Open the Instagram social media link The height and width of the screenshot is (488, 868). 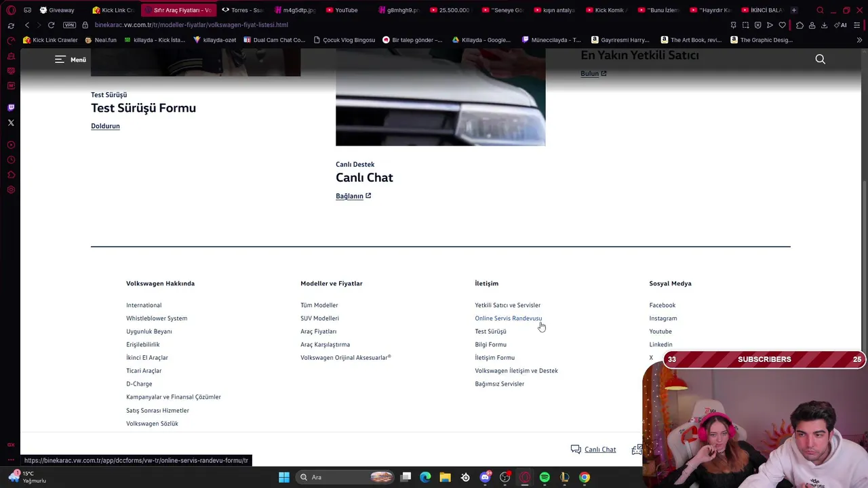point(663,319)
